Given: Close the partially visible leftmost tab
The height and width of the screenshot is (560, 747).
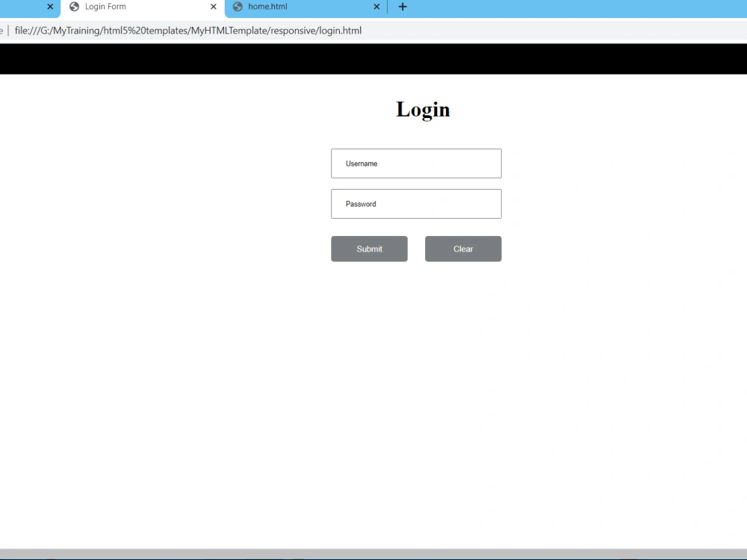Looking at the screenshot, I should coord(50,7).
